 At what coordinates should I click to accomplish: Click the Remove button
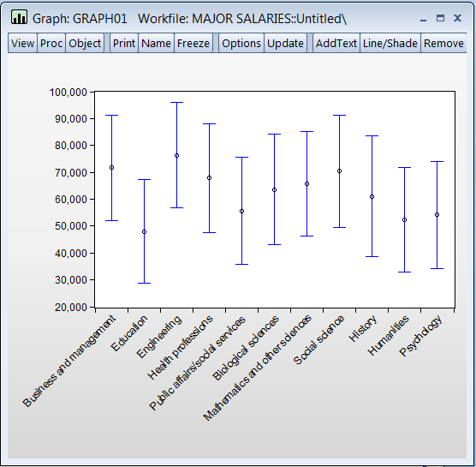(x=443, y=43)
